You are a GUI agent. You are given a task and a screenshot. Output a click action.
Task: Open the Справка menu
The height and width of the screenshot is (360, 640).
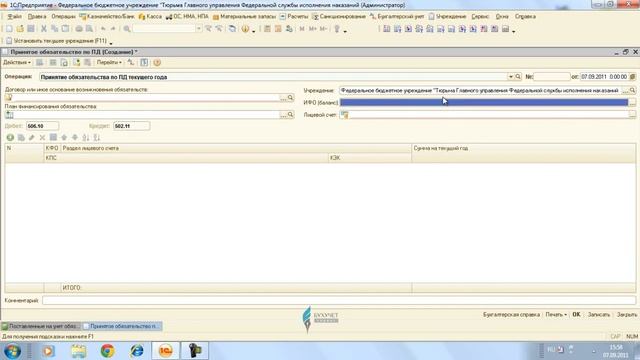[x=525, y=17]
